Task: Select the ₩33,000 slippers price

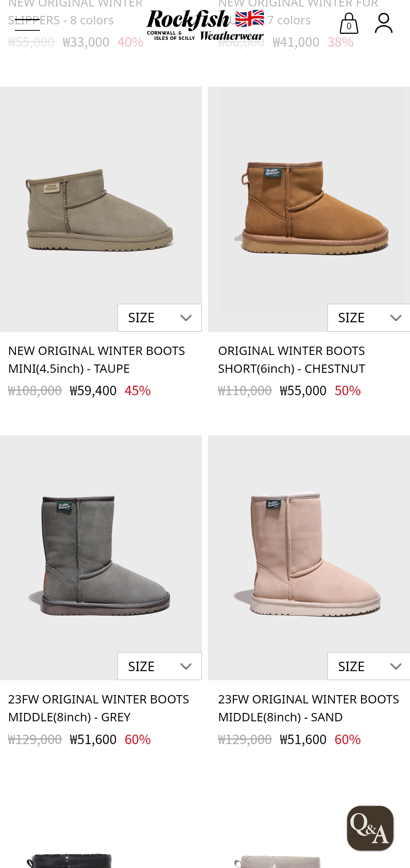Action: 86,42
